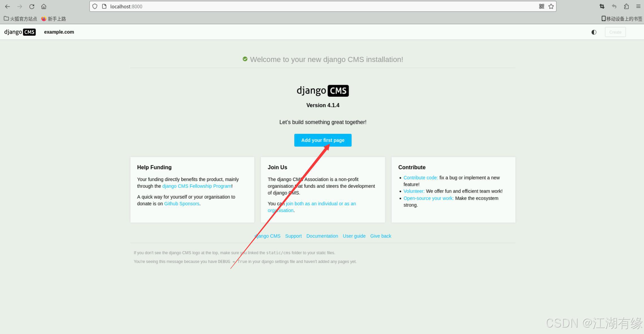
Task: Open example.com toolbar menu
Action: pyautogui.click(x=59, y=32)
